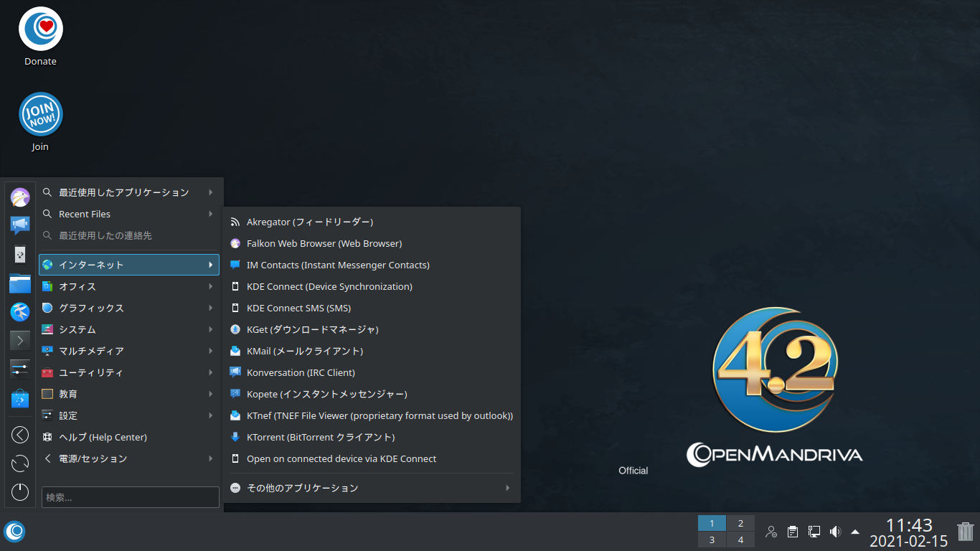The height and width of the screenshot is (551, 980).
Task: Expand the ユーティリティ category
Action: coord(129,372)
